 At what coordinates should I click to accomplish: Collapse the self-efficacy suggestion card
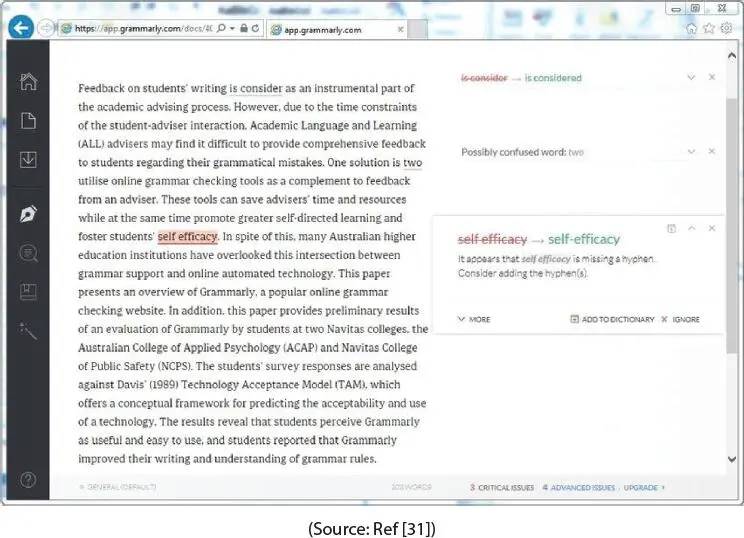tap(692, 228)
